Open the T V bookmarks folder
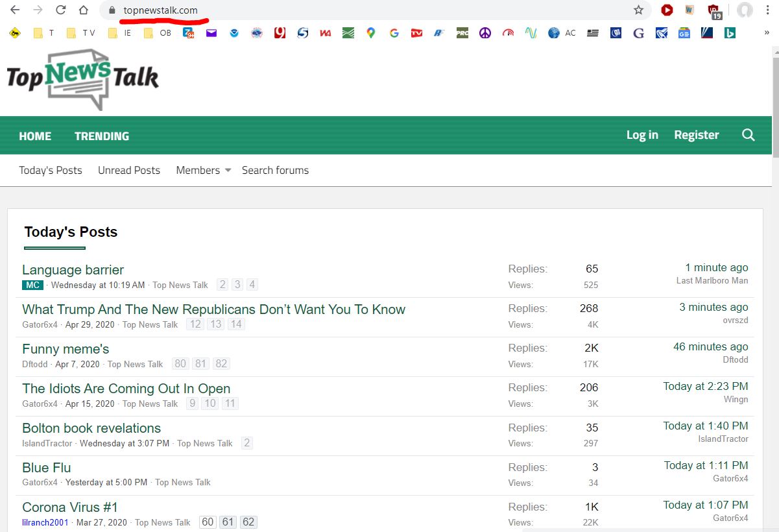779x532 pixels. tap(81, 32)
